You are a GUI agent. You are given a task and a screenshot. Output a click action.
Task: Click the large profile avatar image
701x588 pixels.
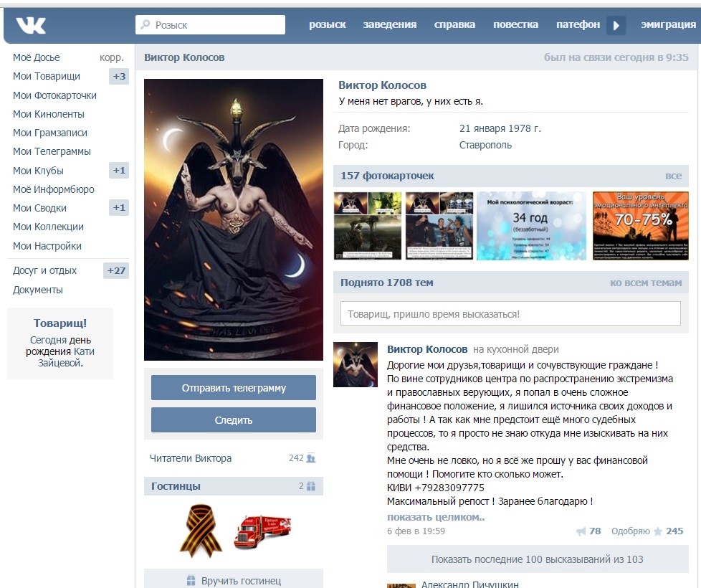pos(234,219)
